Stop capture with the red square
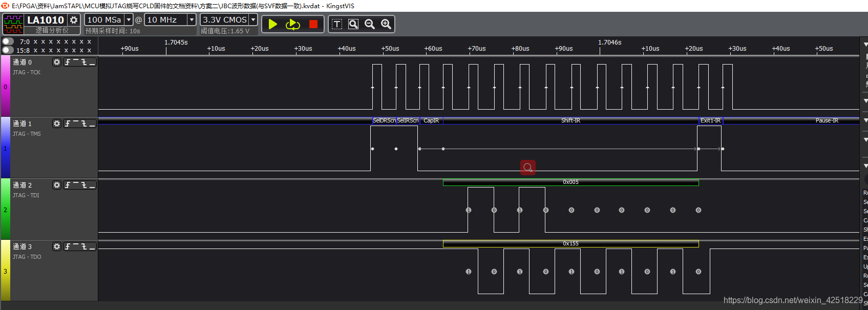Screen dimensions: 868x310 click(313, 24)
